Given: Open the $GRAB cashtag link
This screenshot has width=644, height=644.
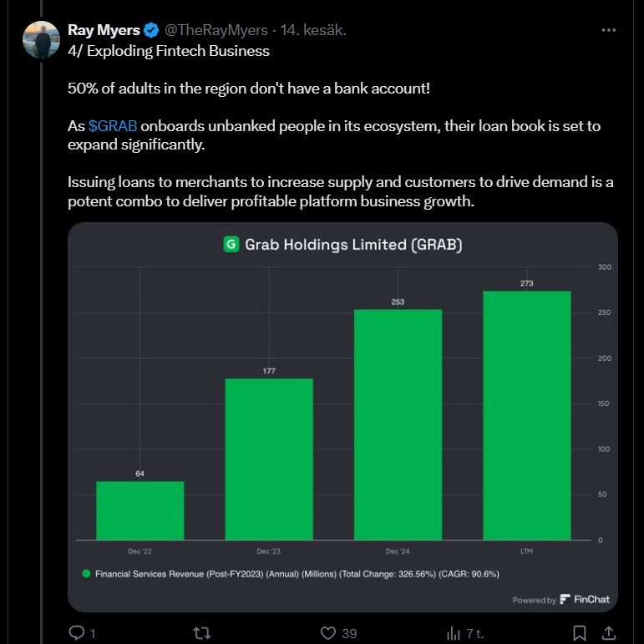Looking at the screenshot, I should click(112, 126).
